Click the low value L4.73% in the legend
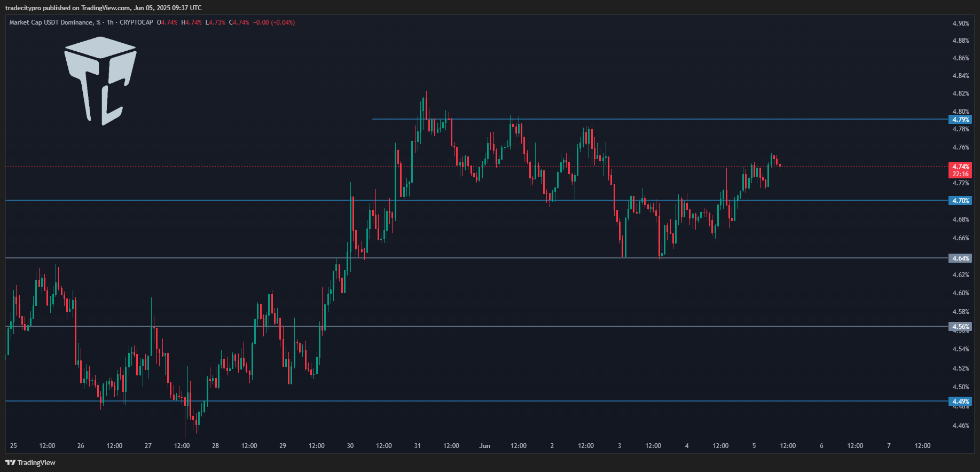The image size is (980, 472). click(x=215, y=22)
